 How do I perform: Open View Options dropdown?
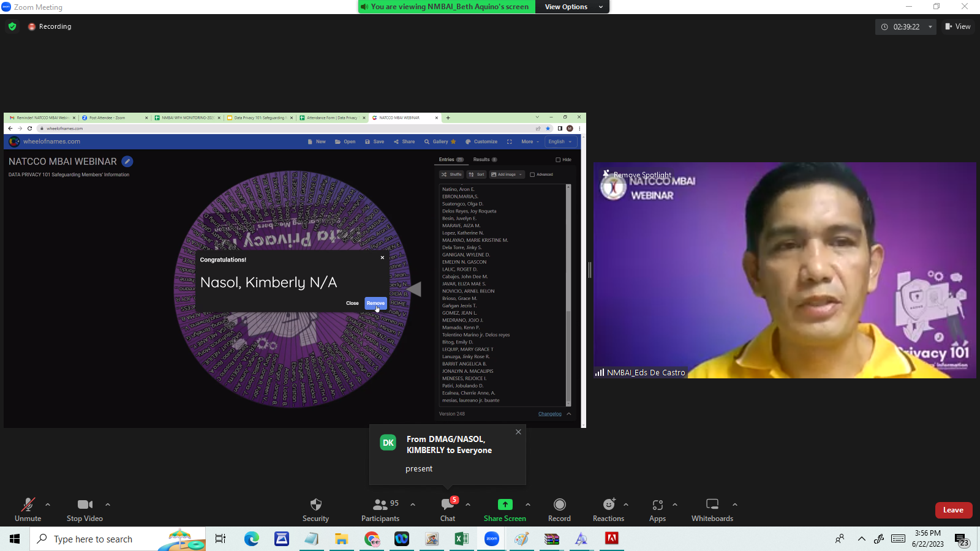point(573,7)
